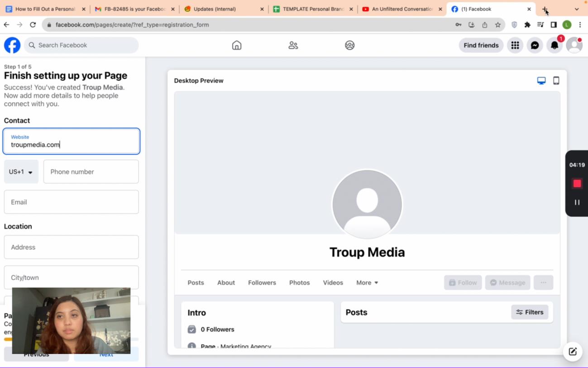This screenshot has width=588, height=368.
Task: Click the compose new message icon
Action: (573, 352)
